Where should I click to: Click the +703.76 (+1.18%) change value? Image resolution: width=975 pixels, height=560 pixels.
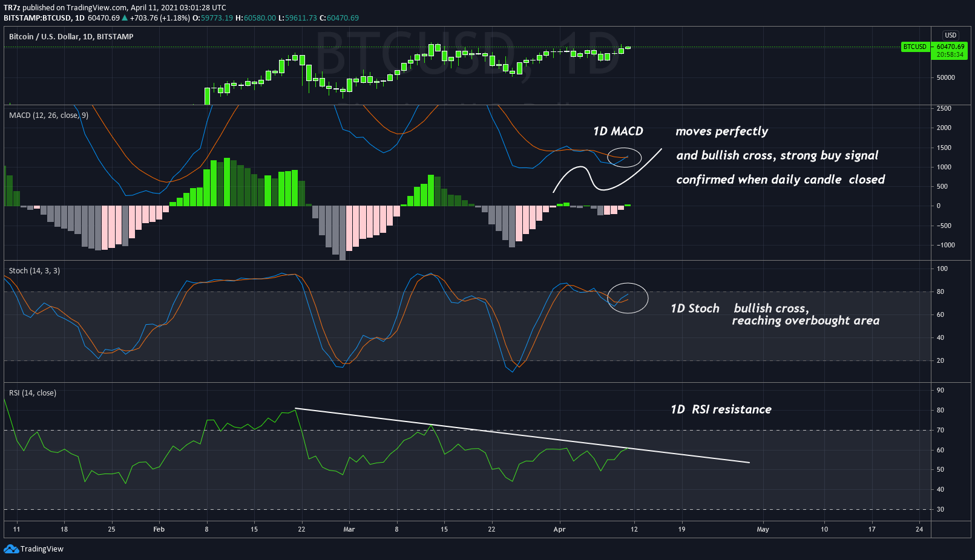point(160,18)
